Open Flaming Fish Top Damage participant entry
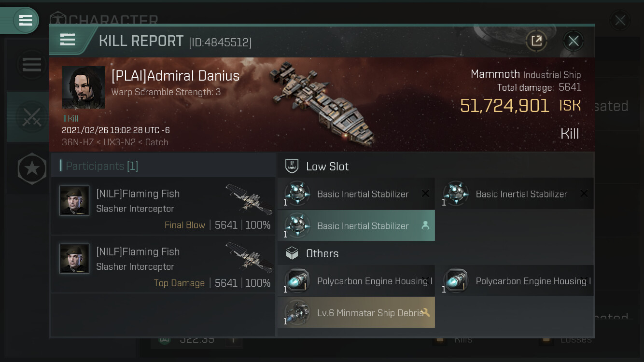Viewport: 644px width, 362px height. click(163, 264)
